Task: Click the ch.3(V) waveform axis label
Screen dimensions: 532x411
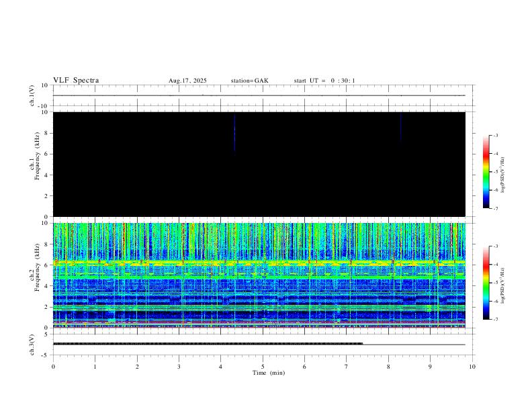Action: pyautogui.click(x=32, y=343)
